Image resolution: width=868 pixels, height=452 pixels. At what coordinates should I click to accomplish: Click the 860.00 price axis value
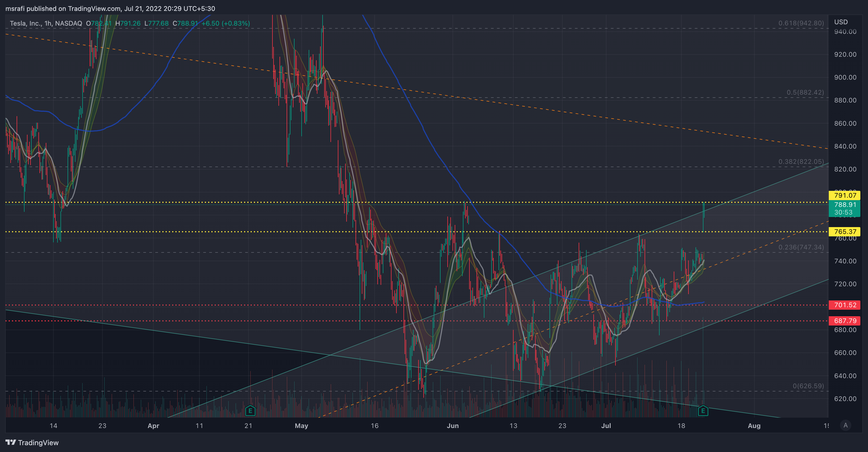(845, 123)
